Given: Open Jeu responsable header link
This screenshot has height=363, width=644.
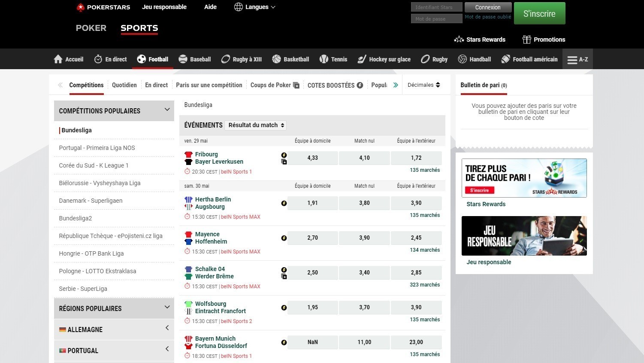Looking at the screenshot, I should tap(164, 7).
